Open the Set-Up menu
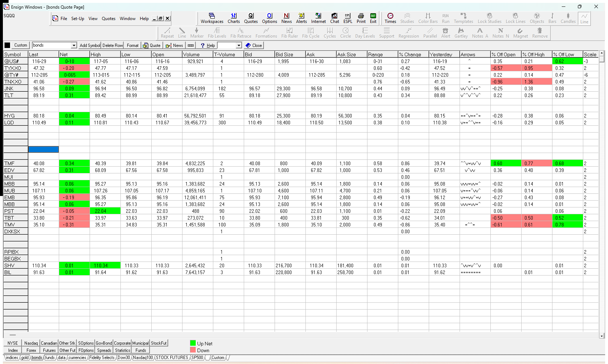This screenshot has height=364, width=608. pos(77,19)
